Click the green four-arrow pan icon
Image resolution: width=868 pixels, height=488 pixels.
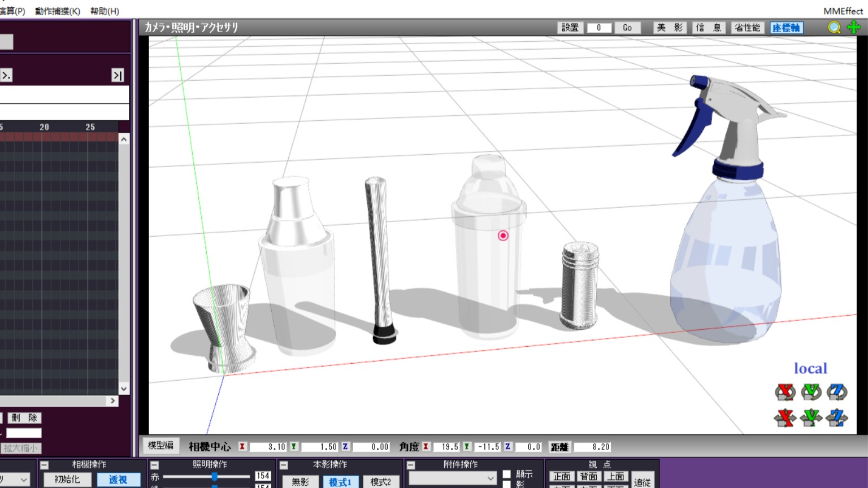tap(854, 28)
